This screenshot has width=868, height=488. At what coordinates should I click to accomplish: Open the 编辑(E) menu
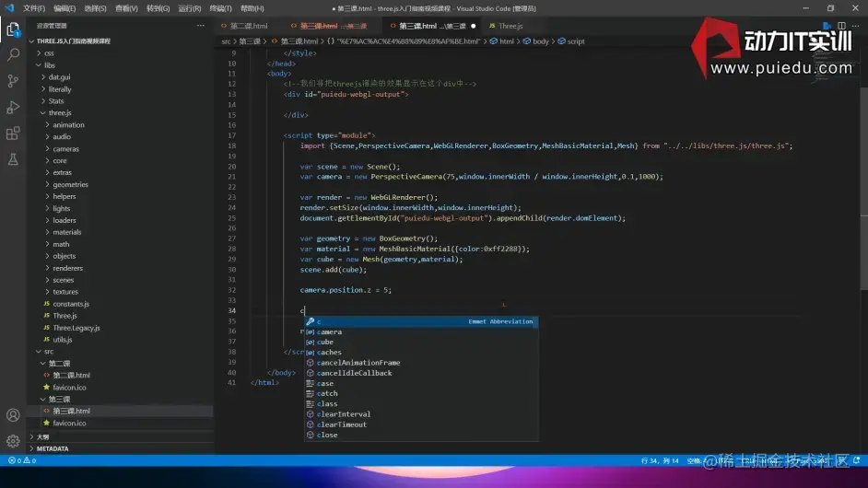point(65,8)
